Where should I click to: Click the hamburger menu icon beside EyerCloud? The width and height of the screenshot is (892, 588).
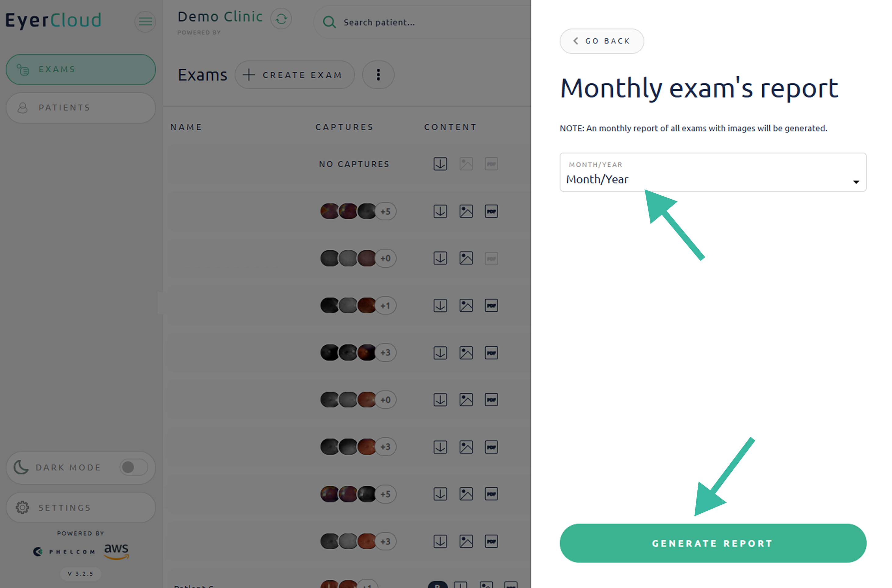[145, 21]
